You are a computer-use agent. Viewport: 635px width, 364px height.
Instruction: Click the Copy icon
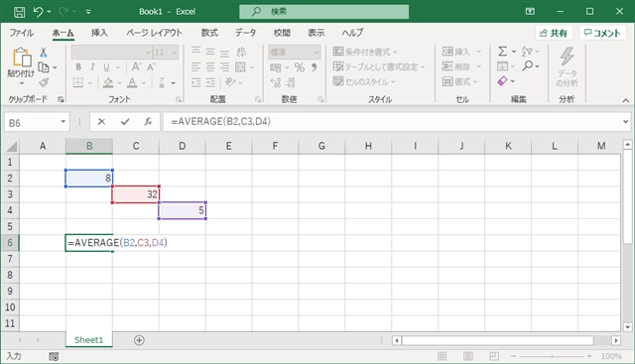pyautogui.click(x=44, y=67)
